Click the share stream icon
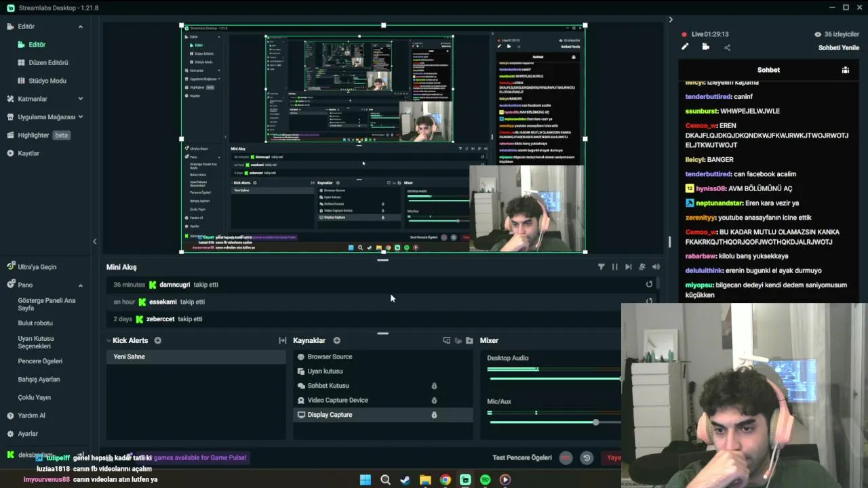 (x=727, y=47)
